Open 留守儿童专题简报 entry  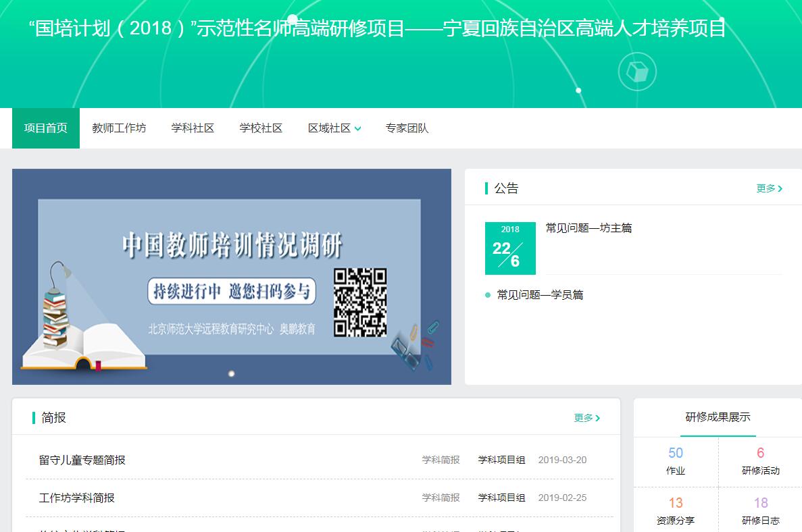click(82, 460)
